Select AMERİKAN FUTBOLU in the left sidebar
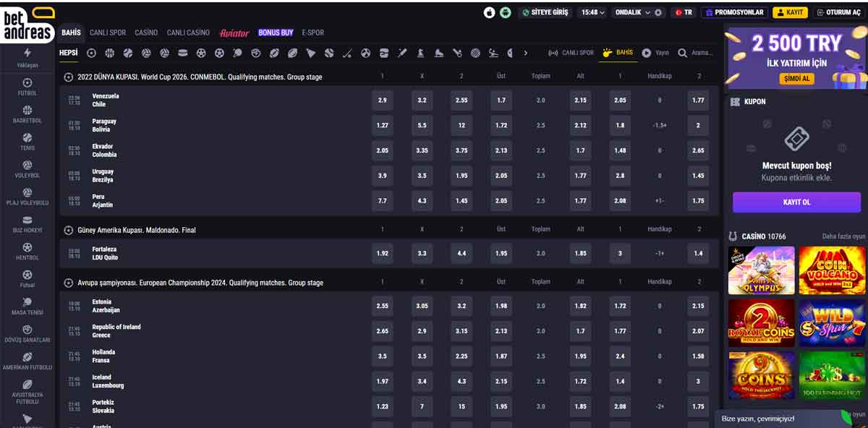This screenshot has height=428, width=868. tap(27, 361)
